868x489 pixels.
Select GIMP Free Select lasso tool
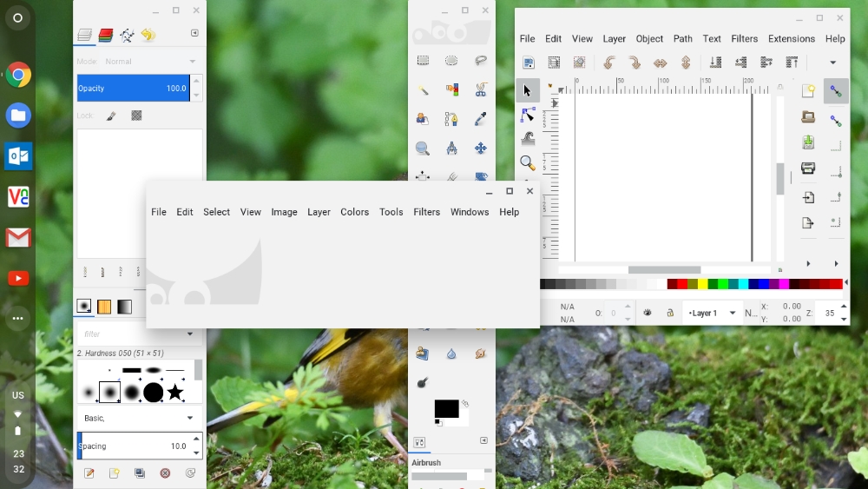click(481, 60)
